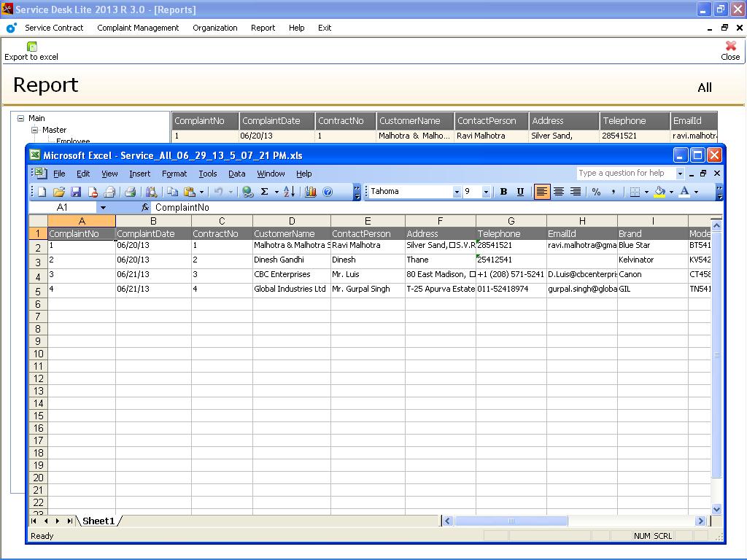Open the AutoSum functions dropdown arrow

pyautogui.click(x=276, y=192)
